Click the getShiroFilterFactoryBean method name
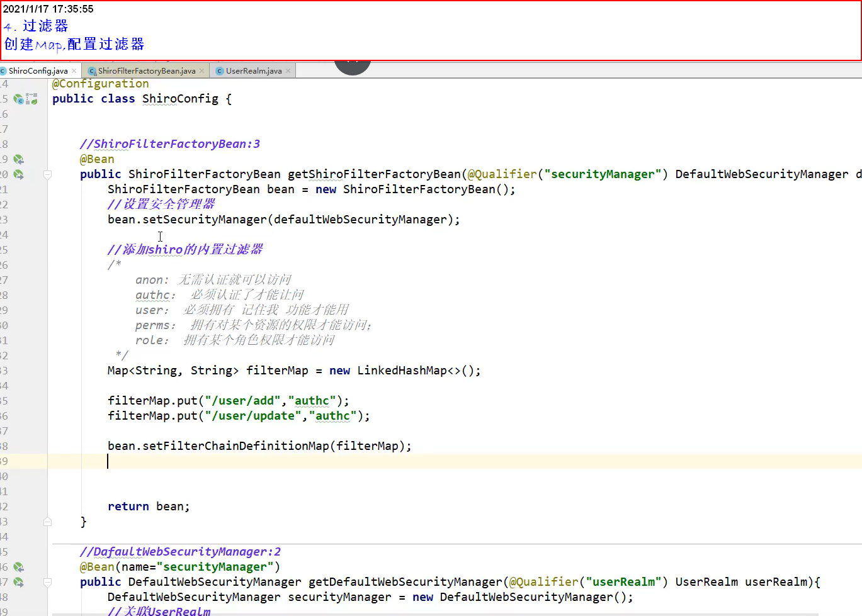 [375, 174]
